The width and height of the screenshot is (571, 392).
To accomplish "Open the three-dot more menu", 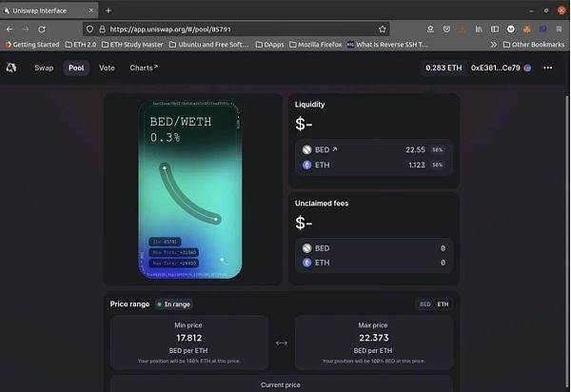I will pos(548,68).
